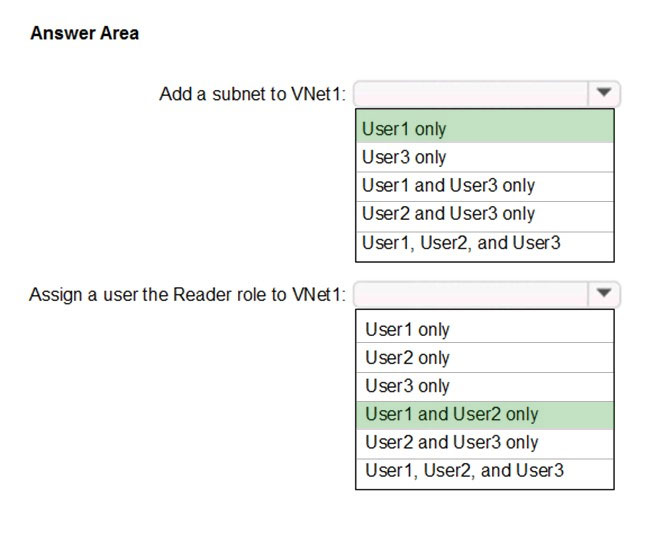This screenshot has width=654, height=533.
Task: Select highlighted User1 only in subnet list
Action: (485, 128)
